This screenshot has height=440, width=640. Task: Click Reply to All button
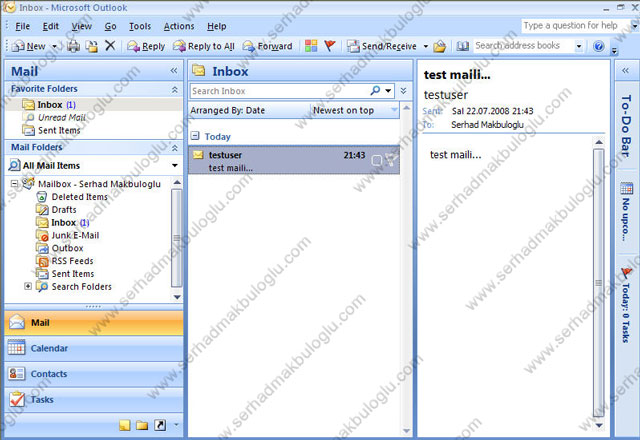[204, 46]
